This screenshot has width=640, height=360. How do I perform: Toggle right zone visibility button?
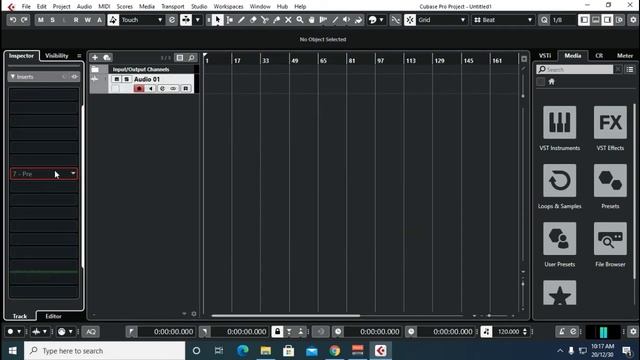click(x=607, y=20)
